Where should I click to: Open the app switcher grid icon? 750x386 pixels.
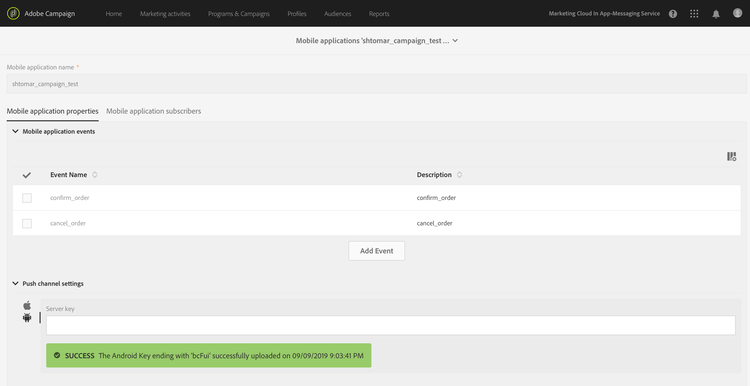coord(694,14)
